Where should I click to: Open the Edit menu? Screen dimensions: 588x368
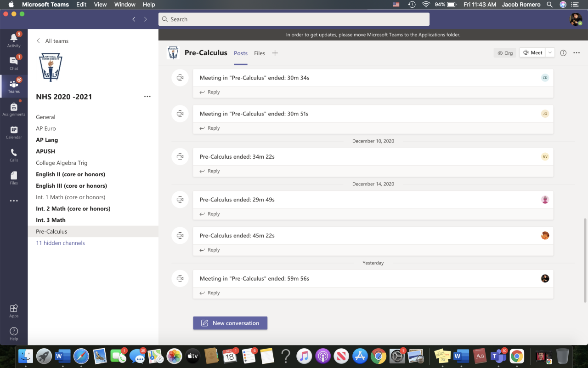[81, 5]
